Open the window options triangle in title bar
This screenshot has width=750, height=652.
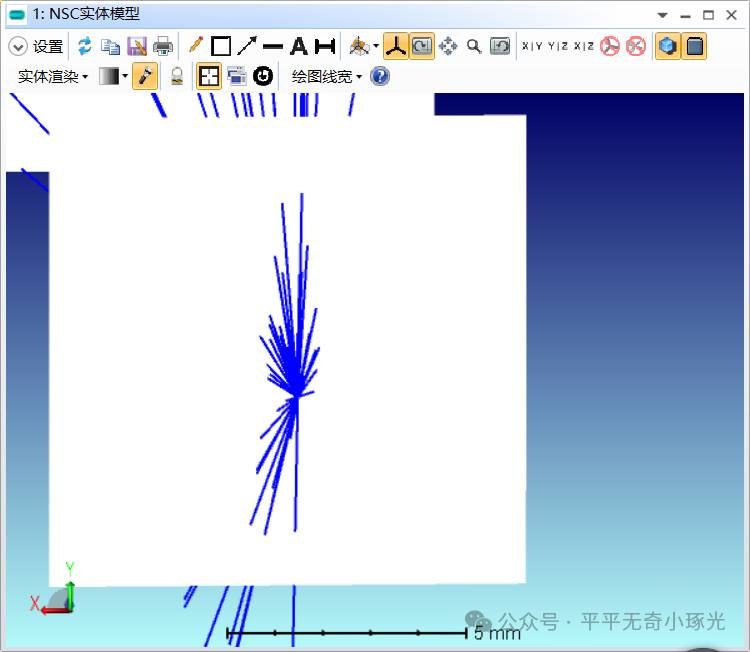click(x=662, y=15)
